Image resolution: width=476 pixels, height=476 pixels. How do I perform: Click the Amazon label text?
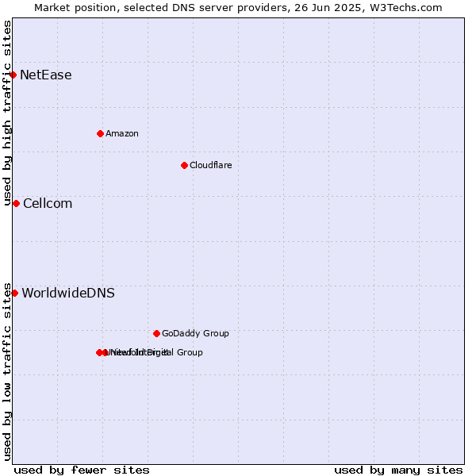tap(122, 133)
